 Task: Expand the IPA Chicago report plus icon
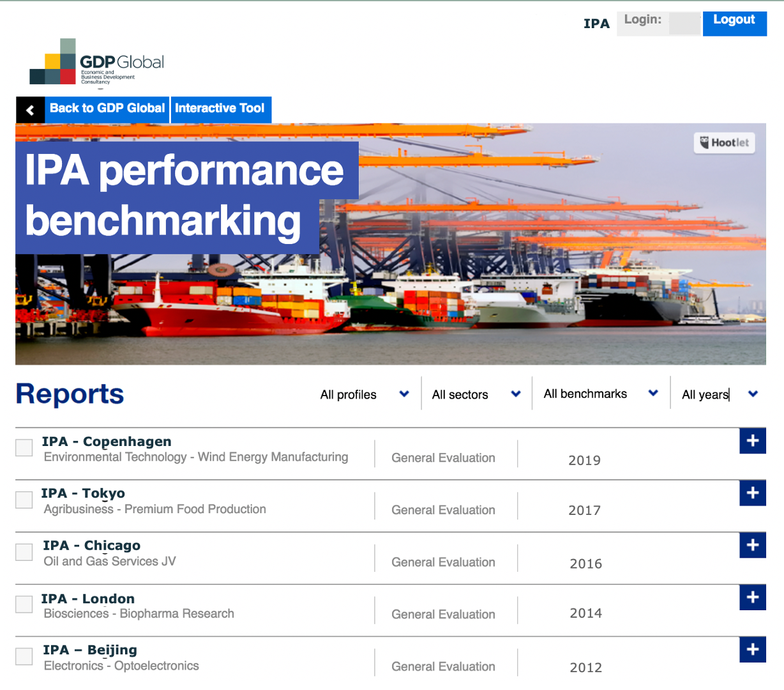(752, 545)
